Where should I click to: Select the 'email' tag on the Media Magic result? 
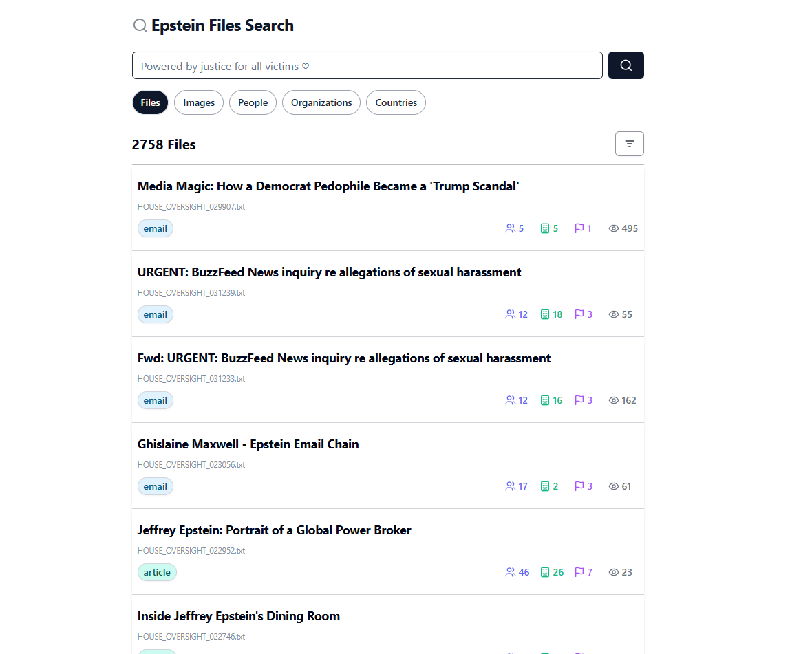click(156, 228)
